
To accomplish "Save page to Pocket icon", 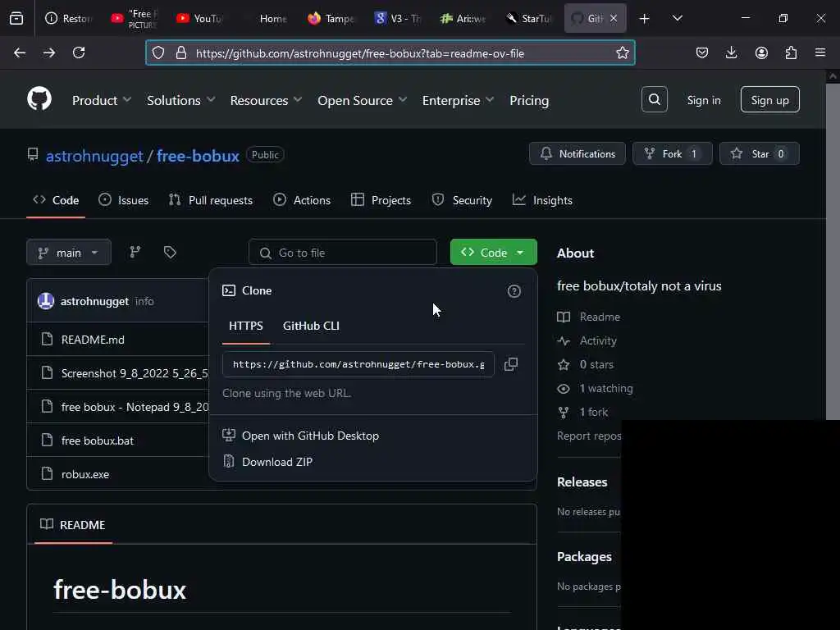I will [702, 52].
